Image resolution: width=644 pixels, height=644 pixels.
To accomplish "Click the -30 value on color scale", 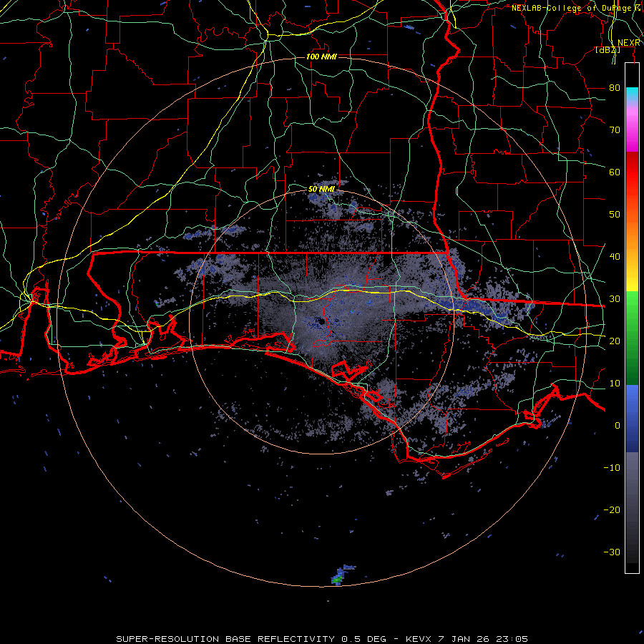I will click(612, 552).
